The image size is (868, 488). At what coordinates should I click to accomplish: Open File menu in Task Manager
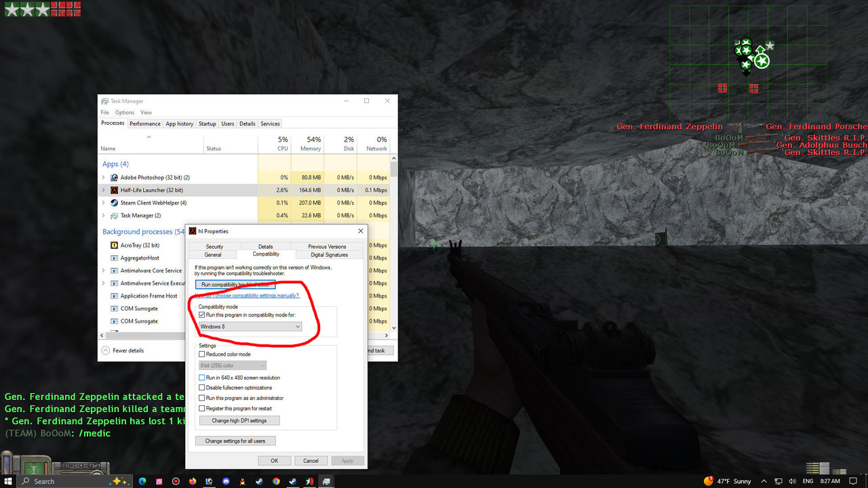[105, 113]
